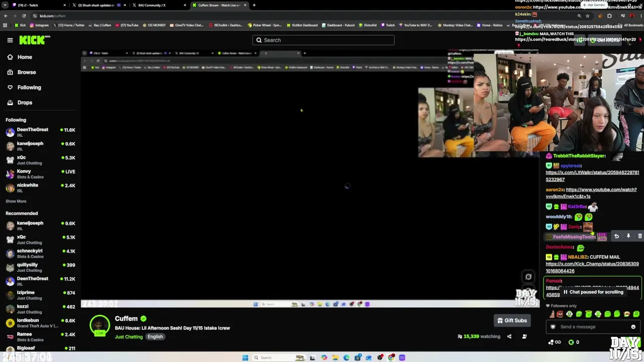Open the Windows Start menu
The image size is (644, 362).
[245, 358]
